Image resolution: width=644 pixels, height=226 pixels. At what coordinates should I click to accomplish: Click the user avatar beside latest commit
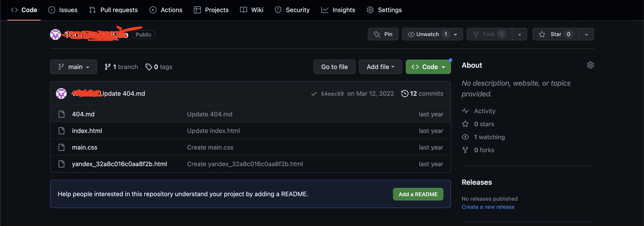click(x=61, y=93)
